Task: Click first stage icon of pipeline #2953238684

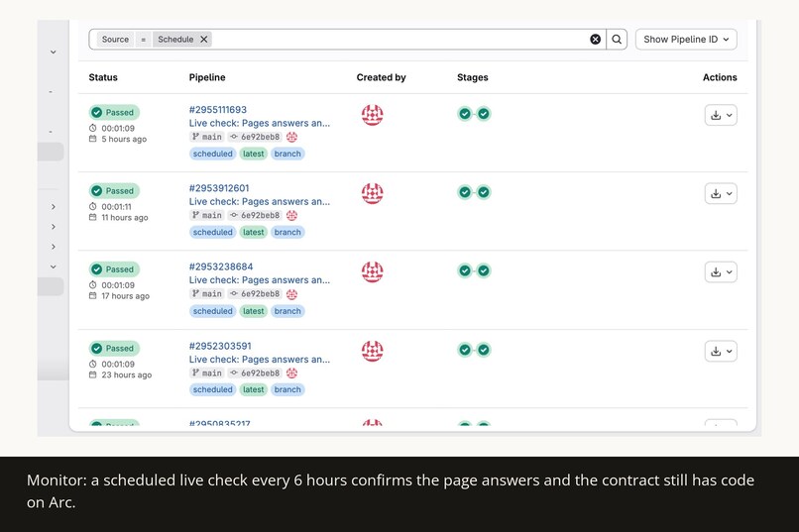Action: click(465, 270)
